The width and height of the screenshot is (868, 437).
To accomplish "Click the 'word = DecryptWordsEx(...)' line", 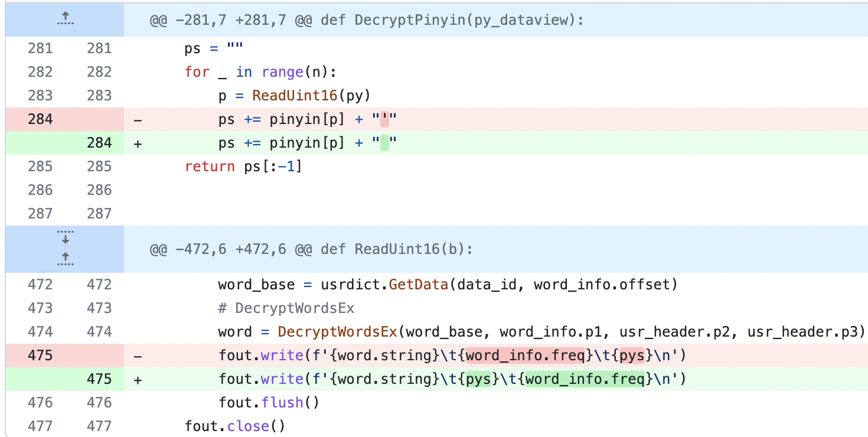I will pyautogui.click(x=541, y=332).
